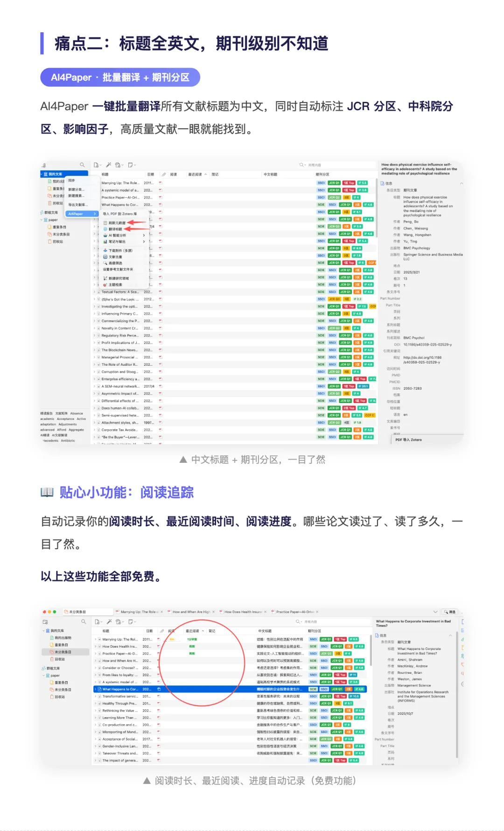The height and width of the screenshot is (831, 504).
Task: Choose 导出文献库... in the context menu
Action: point(77,204)
